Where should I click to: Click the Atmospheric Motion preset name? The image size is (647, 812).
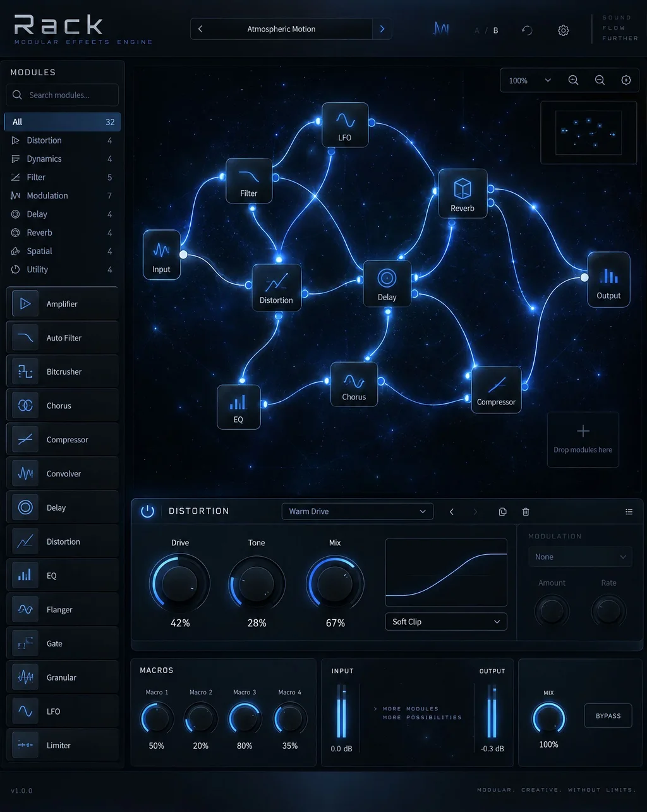pos(281,29)
